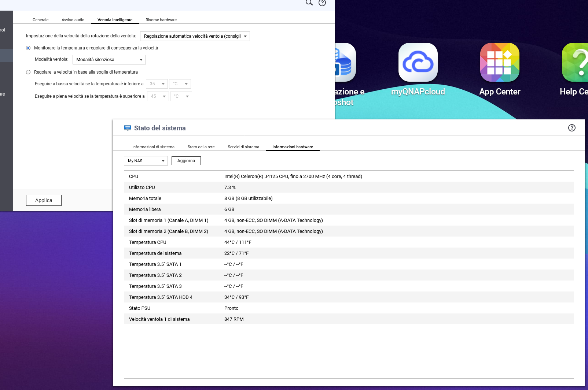The image size is (588, 390).
Task: Expand the fan rotation speed setting dropdown
Action: (x=195, y=36)
